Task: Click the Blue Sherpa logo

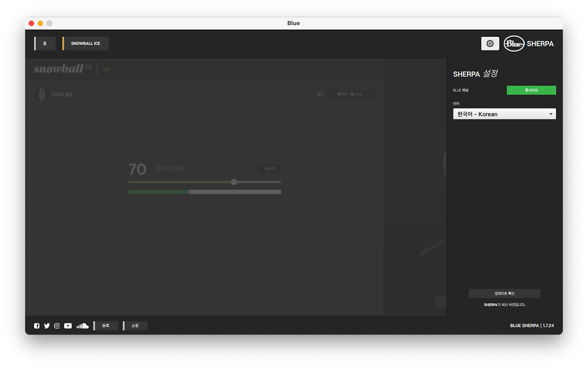Action: tap(529, 44)
